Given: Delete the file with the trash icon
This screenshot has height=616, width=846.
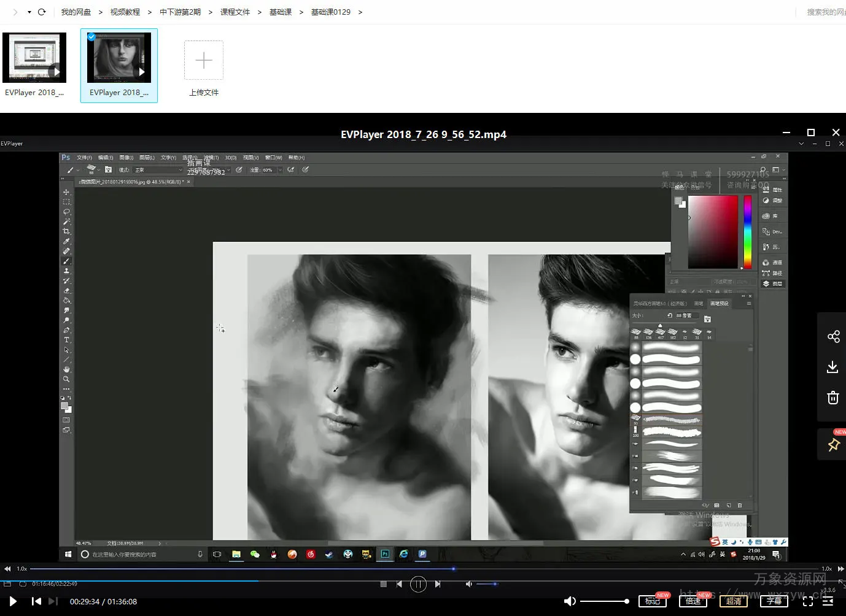Looking at the screenshot, I should click(x=832, y=398).
